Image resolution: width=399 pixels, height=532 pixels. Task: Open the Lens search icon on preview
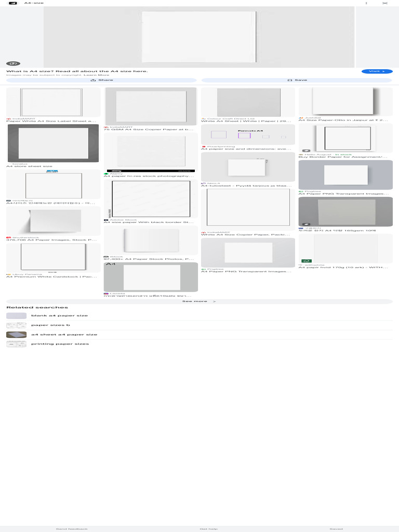13,63
